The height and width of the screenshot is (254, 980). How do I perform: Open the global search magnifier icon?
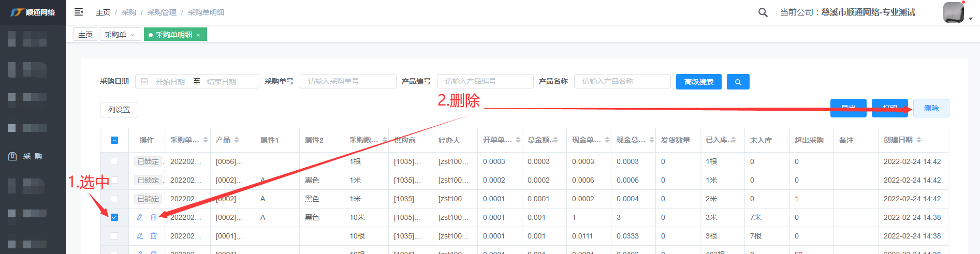pos(763,12)
